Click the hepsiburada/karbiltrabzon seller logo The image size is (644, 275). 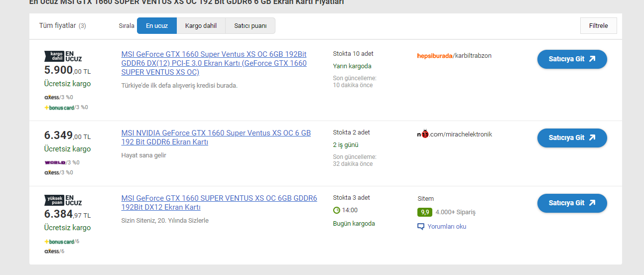coord(454,55)
